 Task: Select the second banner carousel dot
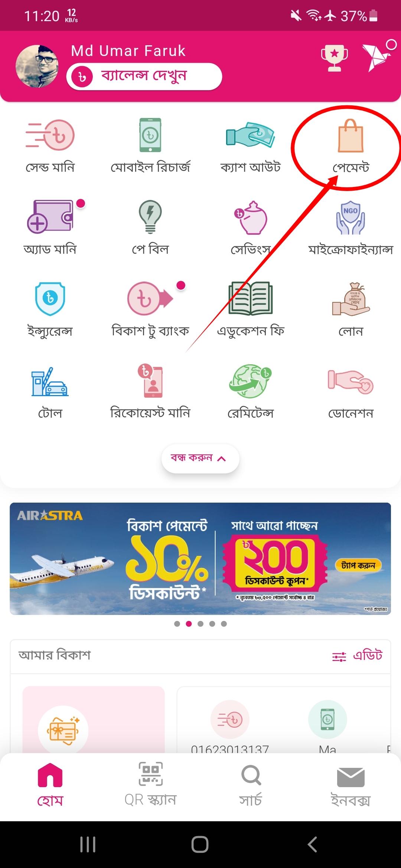coord(189,624)
